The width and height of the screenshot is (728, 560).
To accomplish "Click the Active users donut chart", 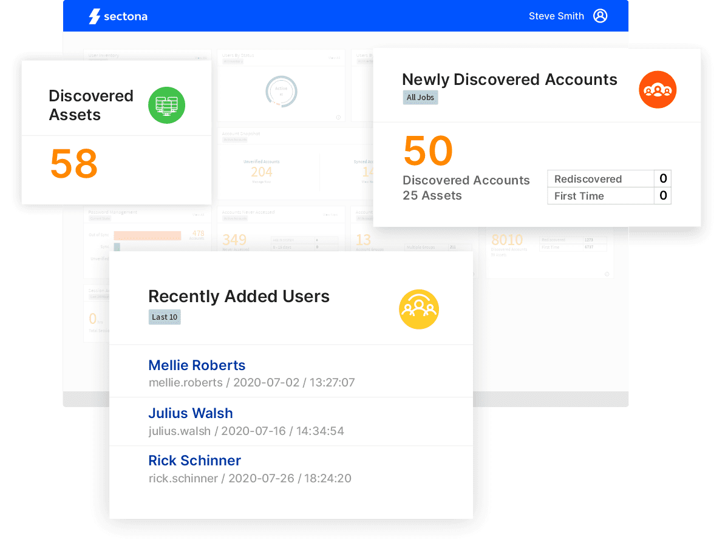I will click(x=281, y=92).
